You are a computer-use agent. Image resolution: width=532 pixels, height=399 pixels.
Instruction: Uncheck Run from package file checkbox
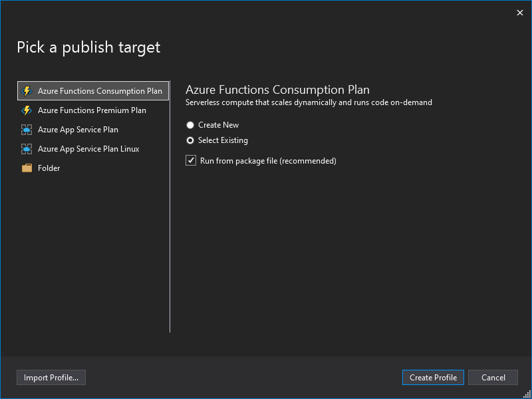point(191,161)
